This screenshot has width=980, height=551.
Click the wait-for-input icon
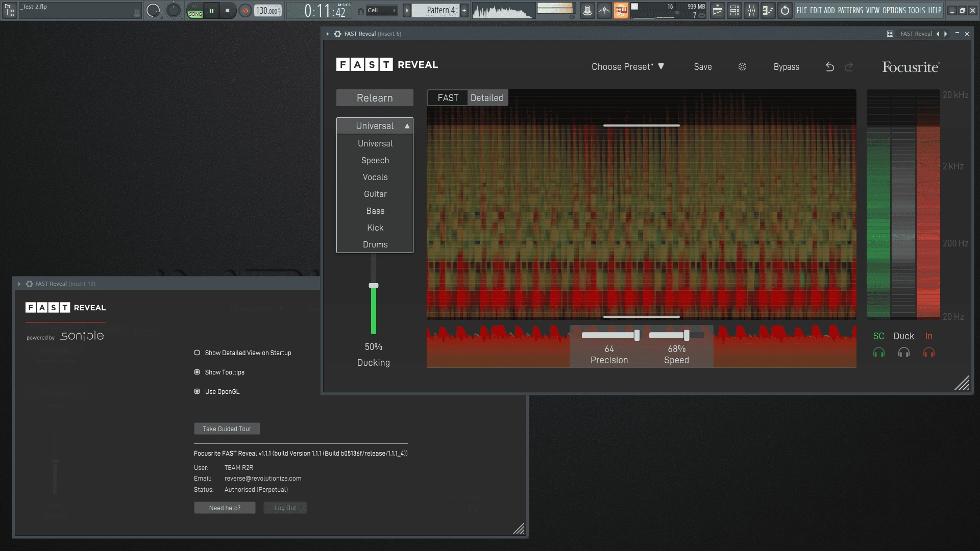[x=604, y=10]
